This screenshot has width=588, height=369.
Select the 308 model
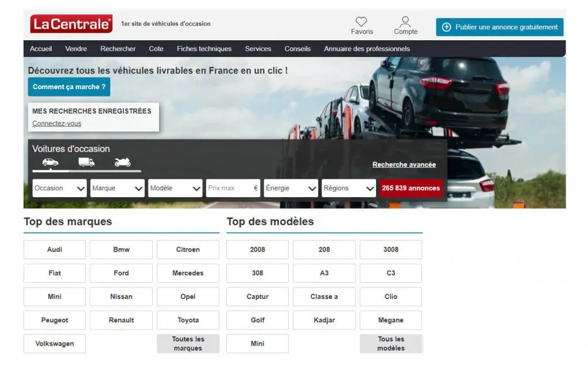[x=258, y=273]
